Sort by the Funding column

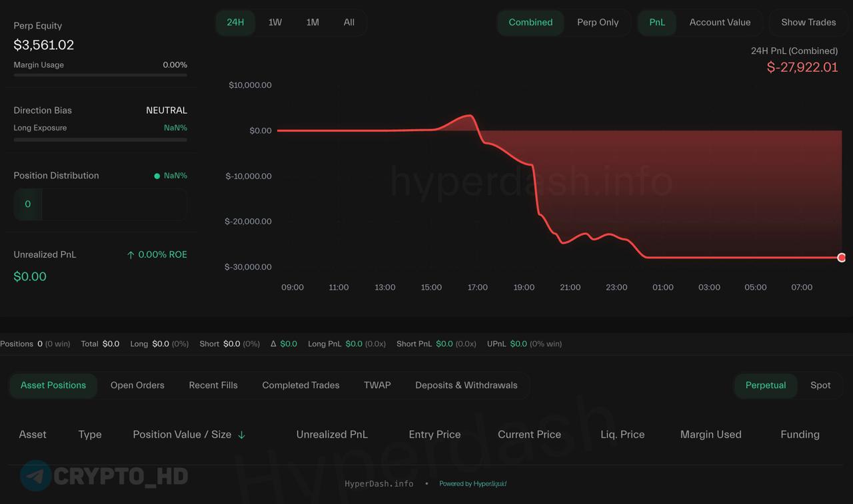[800, 435]
